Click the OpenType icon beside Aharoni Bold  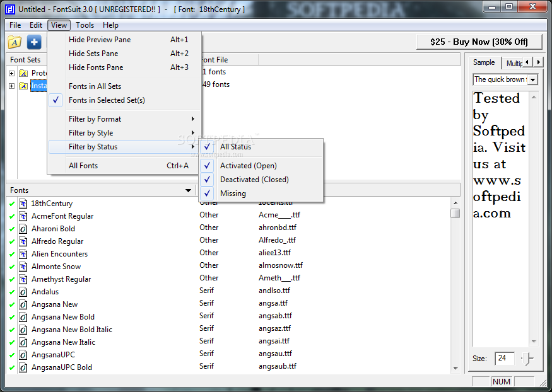[x=23, y=229]
